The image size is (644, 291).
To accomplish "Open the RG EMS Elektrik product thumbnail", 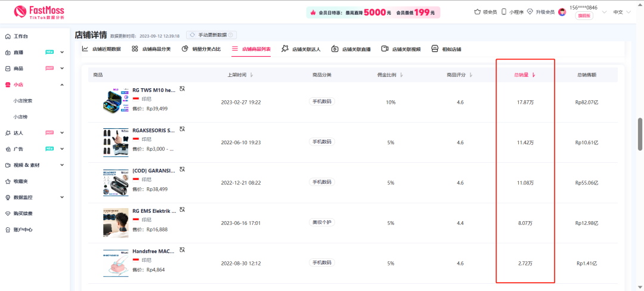I will click(x=115, y=223).
